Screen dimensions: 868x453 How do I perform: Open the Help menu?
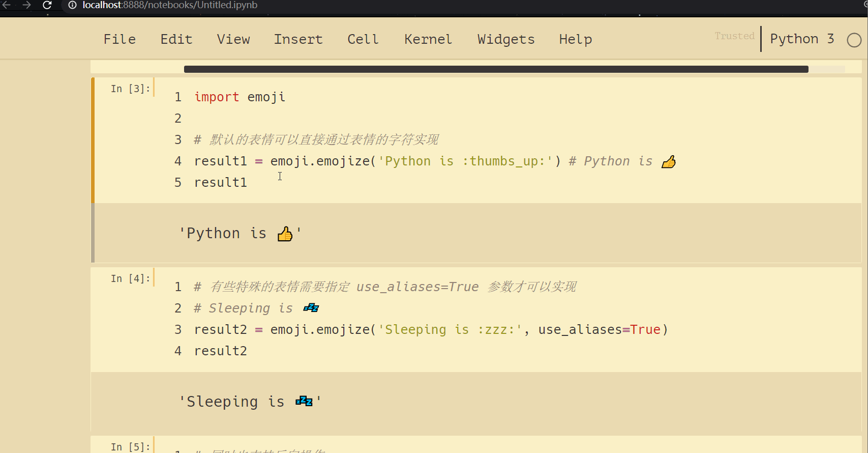point(576,39)
